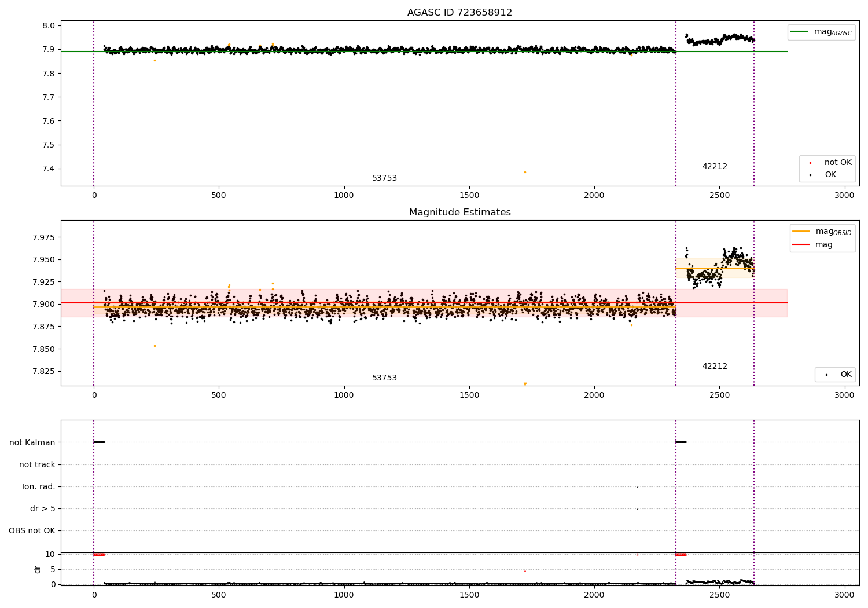The height and width of the screenshot is (608, 868).
Task: Click the 'Magnitude Estimates' plot title
Action: pos(459,213)
